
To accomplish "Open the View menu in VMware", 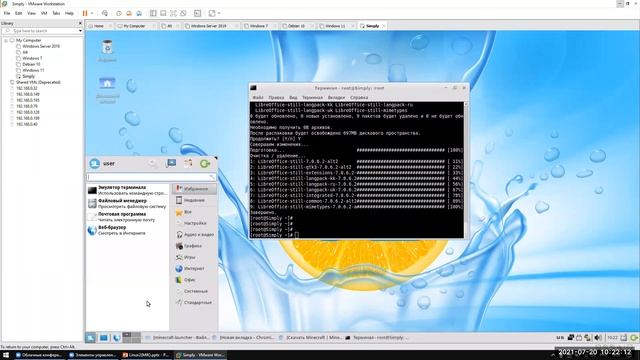I will (31, 13).
